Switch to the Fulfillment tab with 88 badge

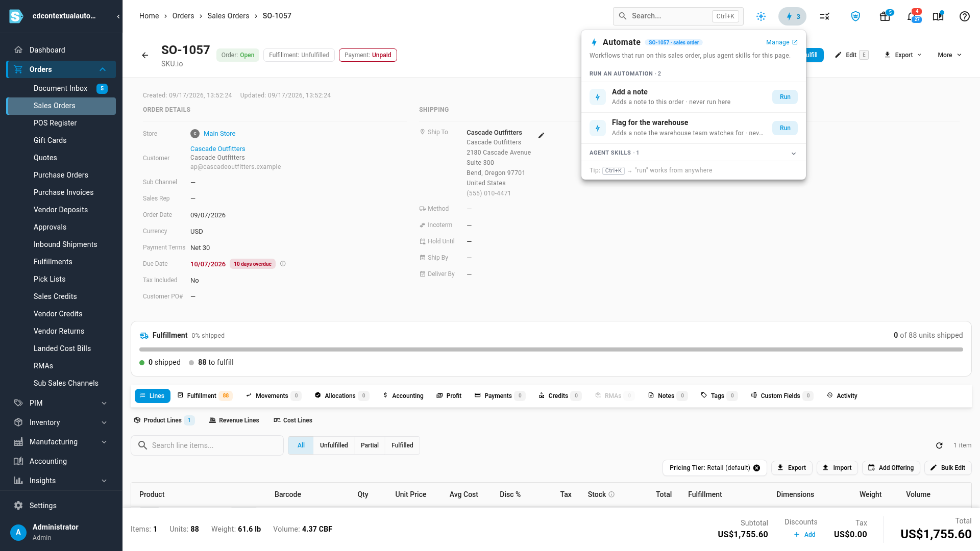pos(205,396)
